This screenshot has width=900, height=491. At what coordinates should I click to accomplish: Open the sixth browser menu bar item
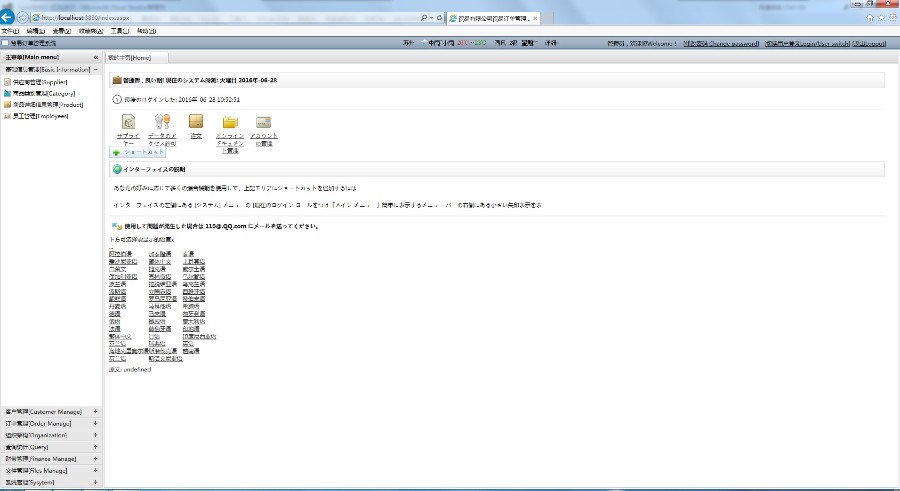click(146, 31)
